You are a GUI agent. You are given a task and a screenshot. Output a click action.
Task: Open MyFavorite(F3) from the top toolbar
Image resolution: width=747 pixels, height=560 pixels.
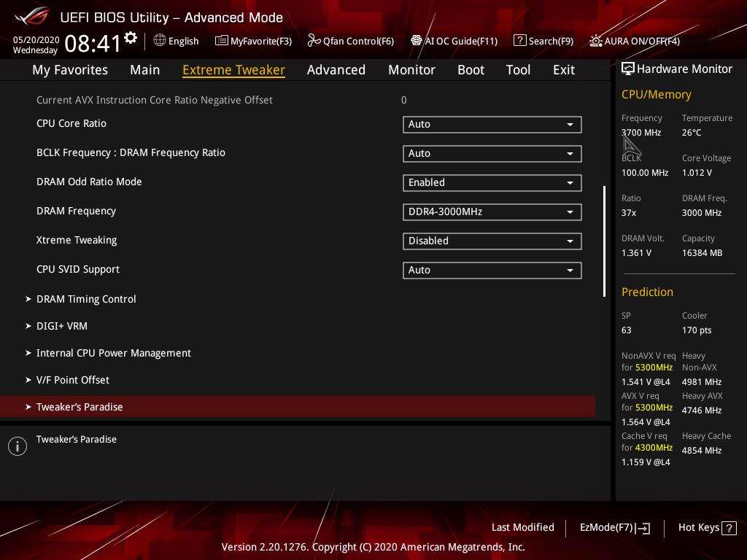click(253, 41)
